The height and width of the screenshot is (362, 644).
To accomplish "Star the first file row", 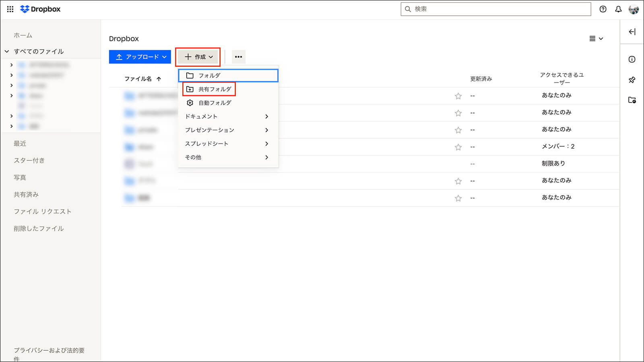I will click(x=458, y=96).
